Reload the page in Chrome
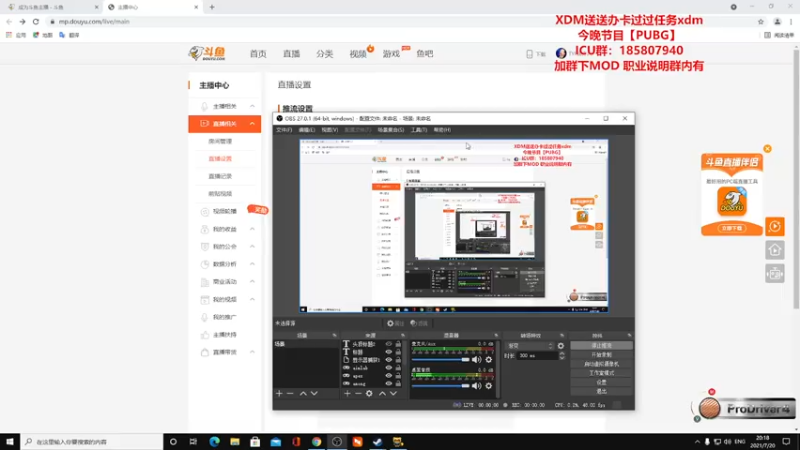This screenshot has width=800, height=450. [36, 21]
